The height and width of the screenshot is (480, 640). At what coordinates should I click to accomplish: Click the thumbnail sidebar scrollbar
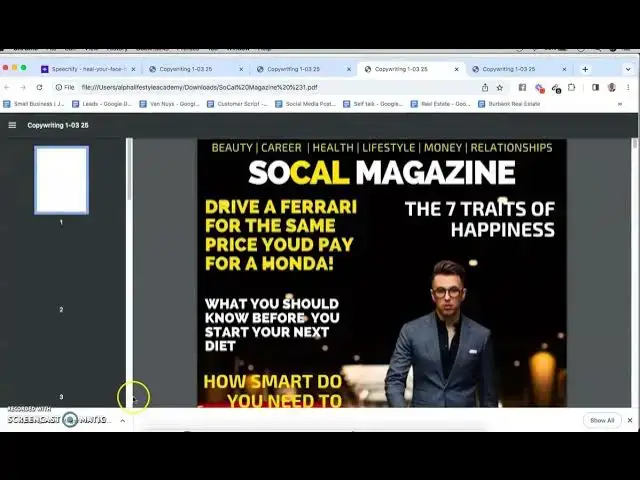pos(129,169)
